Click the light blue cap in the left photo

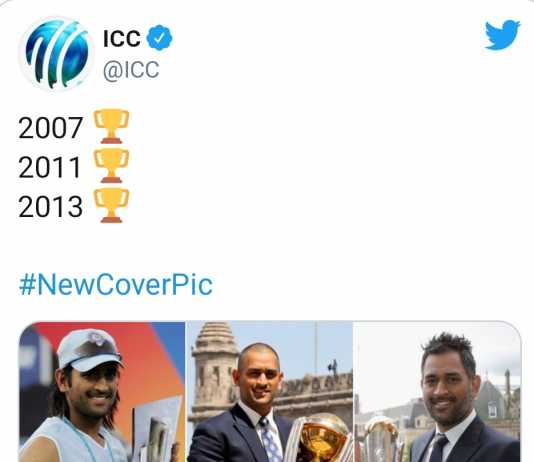pyautogui.click(x=89, y=350)
